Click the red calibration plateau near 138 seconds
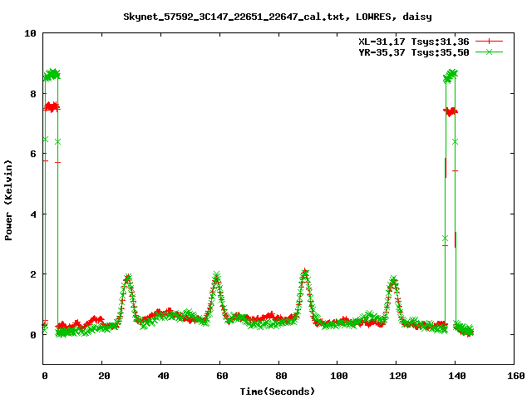This screenshot has height=399, width=532. click(x=451, y=111)
